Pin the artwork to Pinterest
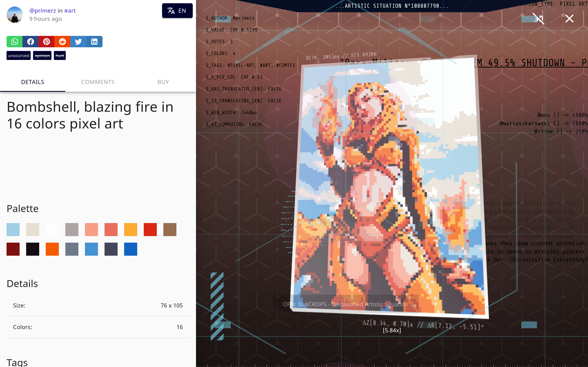The image size is (588, 367). click(x=46, y=42)
